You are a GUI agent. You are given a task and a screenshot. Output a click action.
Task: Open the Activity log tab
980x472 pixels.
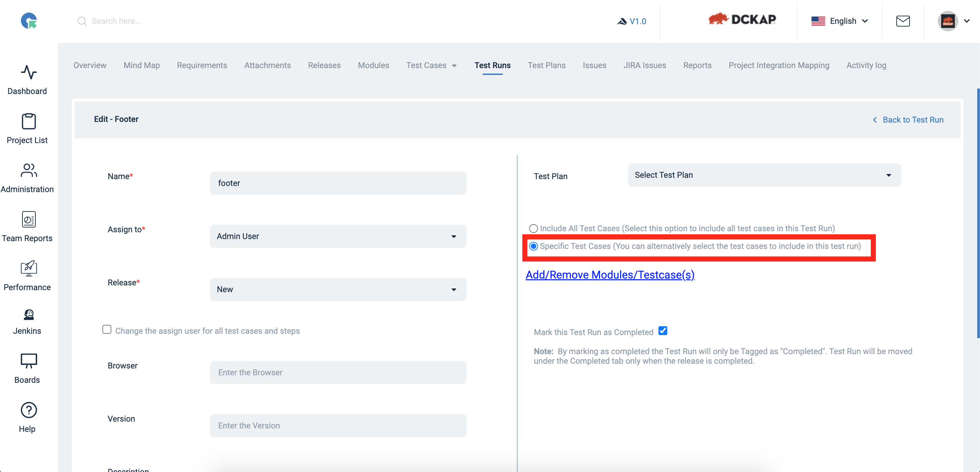[x=866, y=65]
